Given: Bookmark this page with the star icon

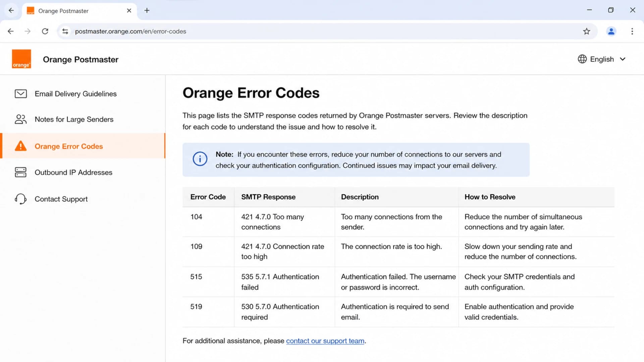Looking at the screenshot, I should click(586, 31).
